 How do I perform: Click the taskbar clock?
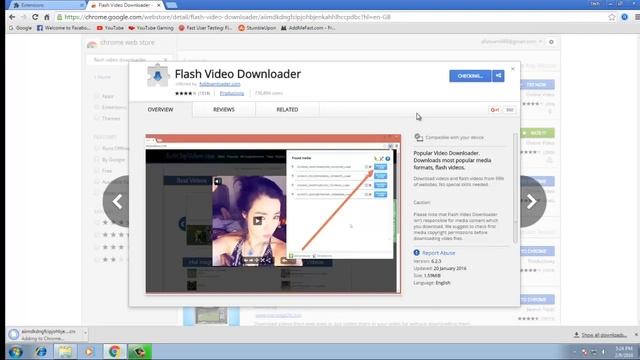click(x=624, y=352)
